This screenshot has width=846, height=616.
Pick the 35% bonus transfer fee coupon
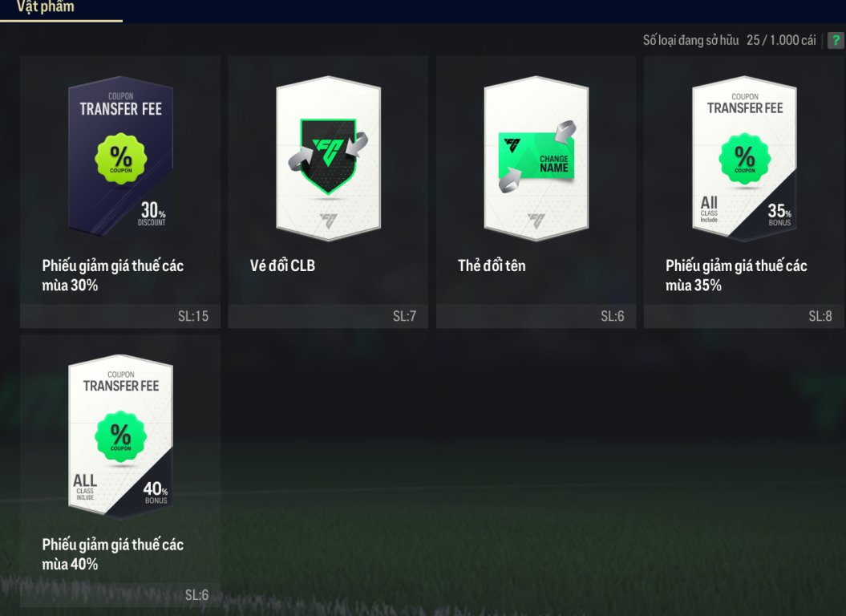745,158
